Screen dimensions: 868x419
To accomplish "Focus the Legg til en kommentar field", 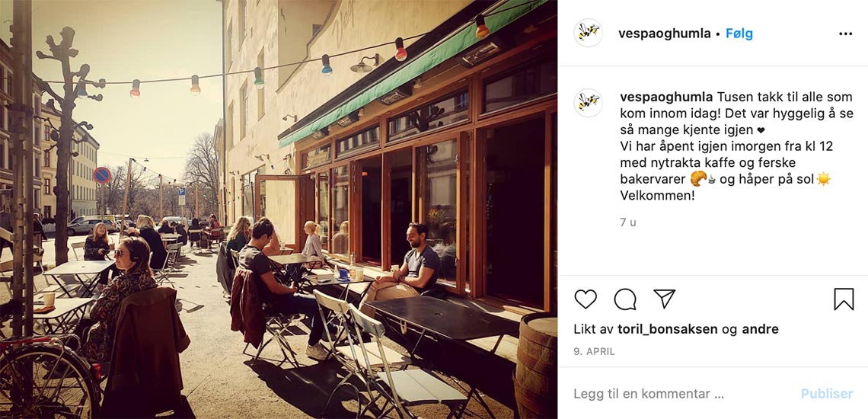I will 682,394.
